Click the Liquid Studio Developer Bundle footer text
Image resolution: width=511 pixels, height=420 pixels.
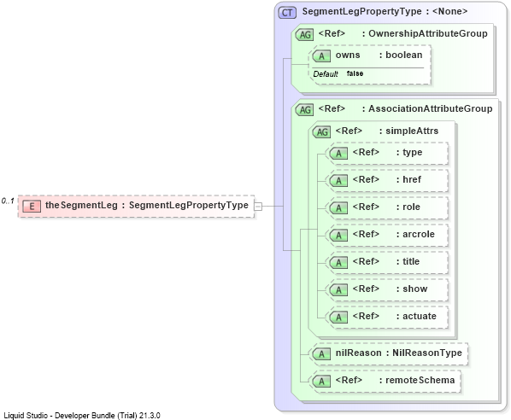(x=82, y=416)
